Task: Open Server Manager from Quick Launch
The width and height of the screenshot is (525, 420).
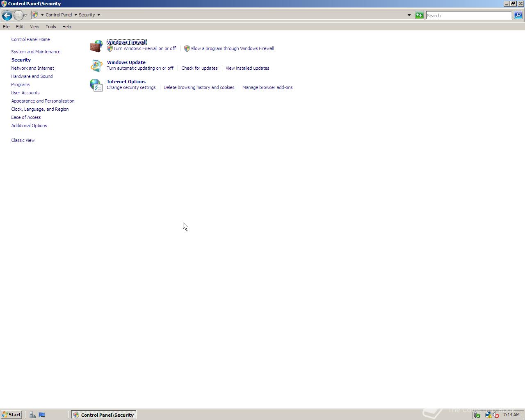Action: 32,415
